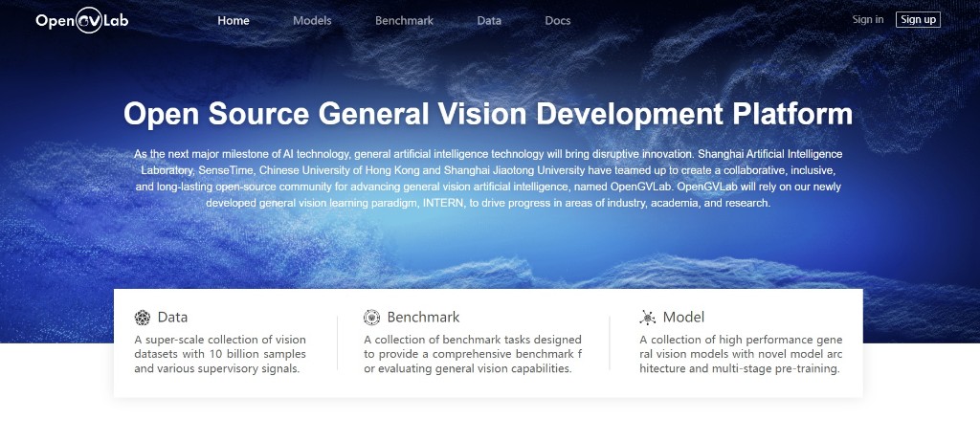Click the Benchmark card's circular icon
The image size is (980, 441).
(x=372, y=318)
